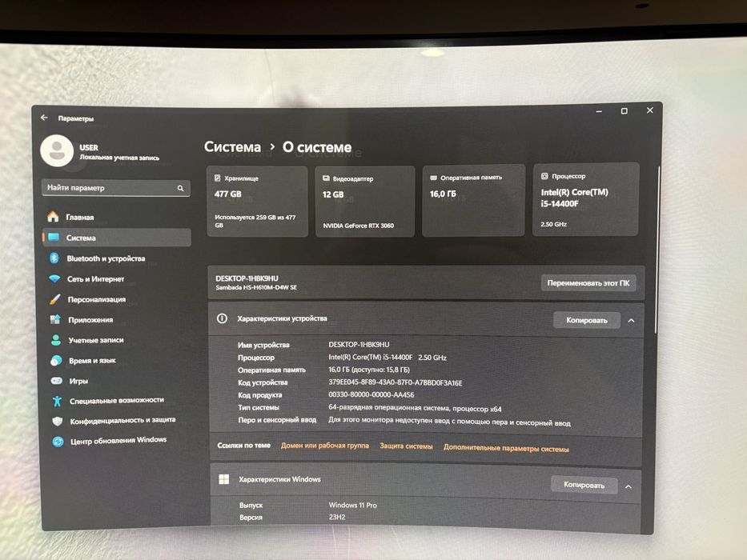The height and width of the screenshot is (560, 747).
Task: Open the Процессор card
Action: point(585,199)
